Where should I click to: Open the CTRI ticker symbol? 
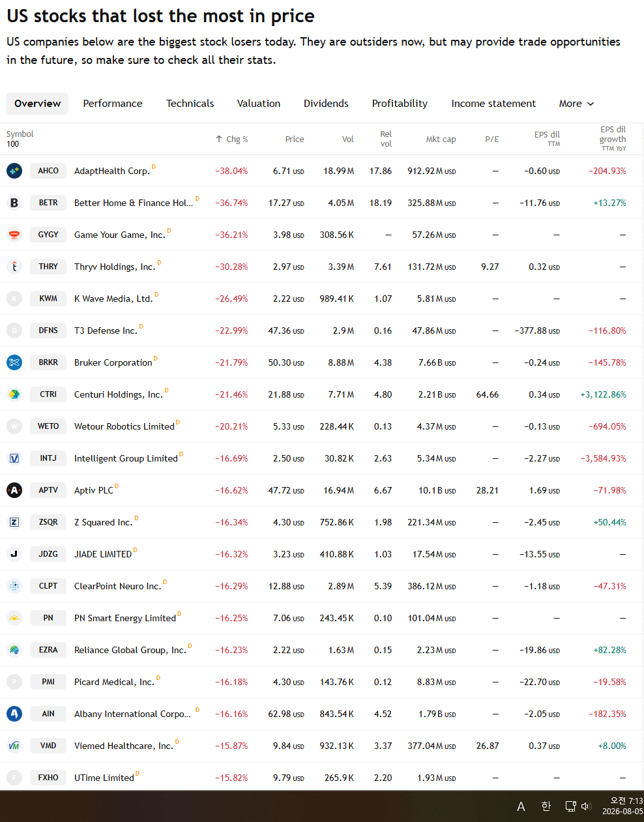[x=48, y=394]
